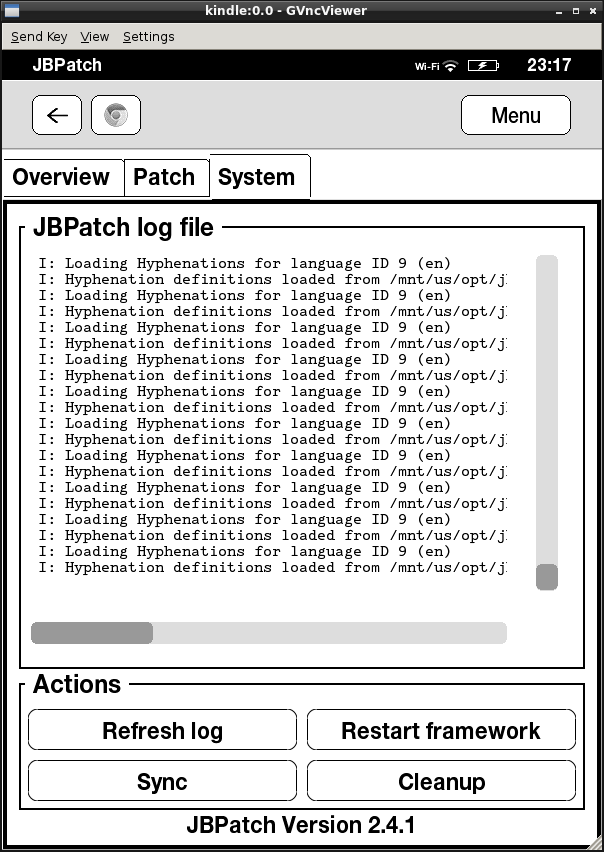Click the JBPatch title in the status bar
The image size is (604, 852).
(67, 65)
